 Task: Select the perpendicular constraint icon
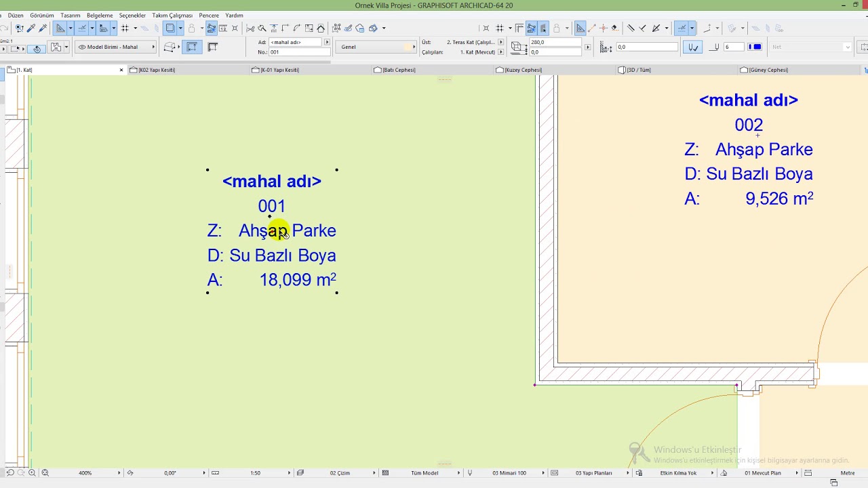643,28
